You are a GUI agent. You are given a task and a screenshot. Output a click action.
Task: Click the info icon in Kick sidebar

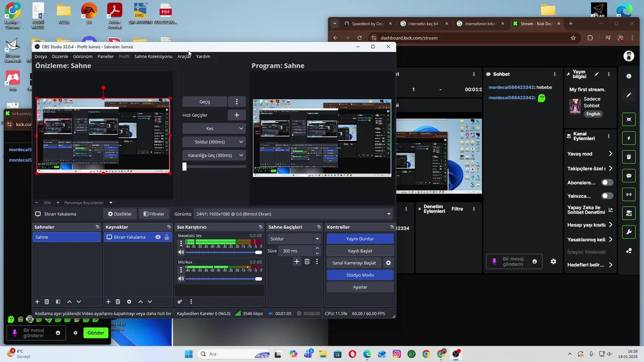[628, 76]
